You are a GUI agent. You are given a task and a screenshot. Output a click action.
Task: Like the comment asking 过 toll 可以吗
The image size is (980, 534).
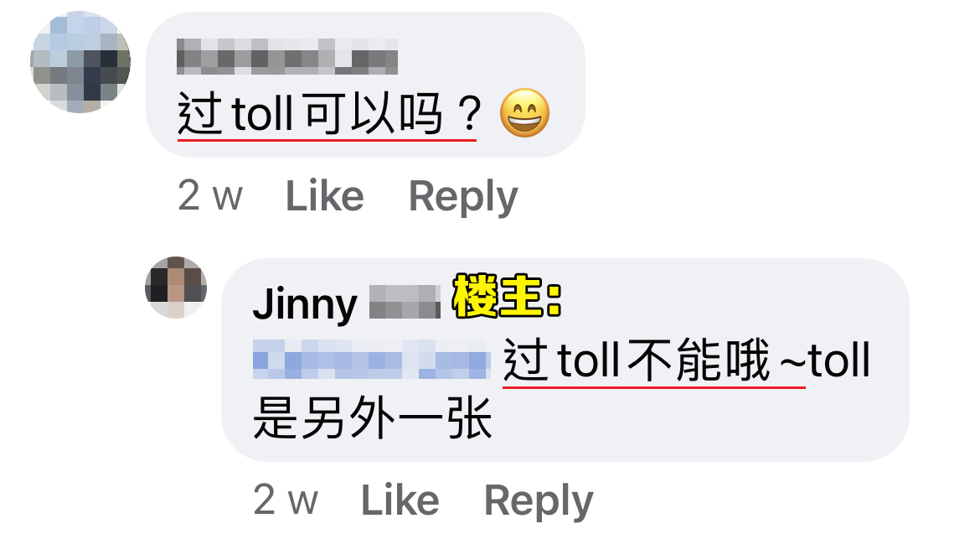pos(325,196)
